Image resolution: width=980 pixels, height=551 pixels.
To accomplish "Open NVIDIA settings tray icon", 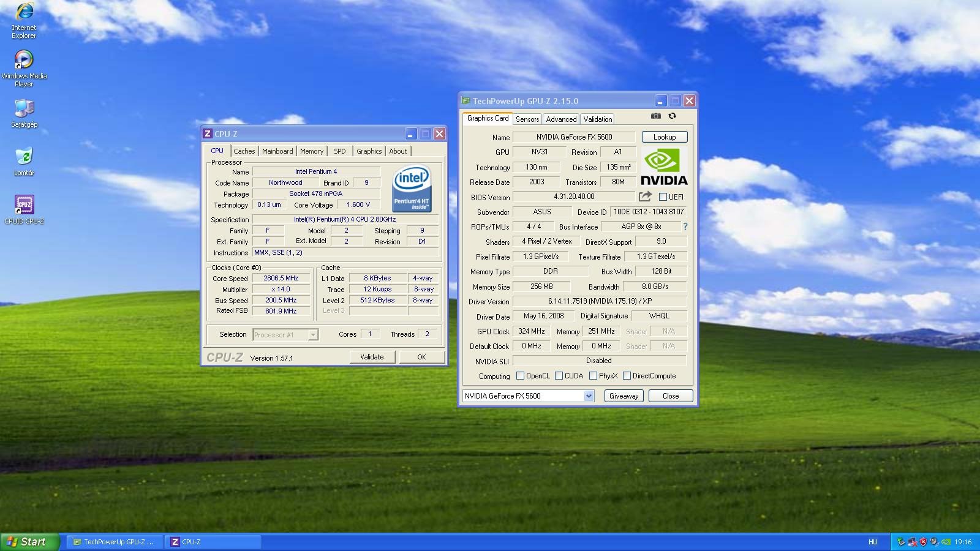I will point(946,542).
